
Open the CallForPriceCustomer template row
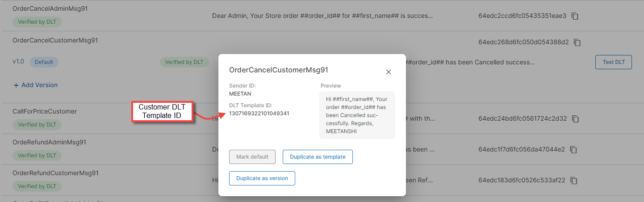coord(322,118)
